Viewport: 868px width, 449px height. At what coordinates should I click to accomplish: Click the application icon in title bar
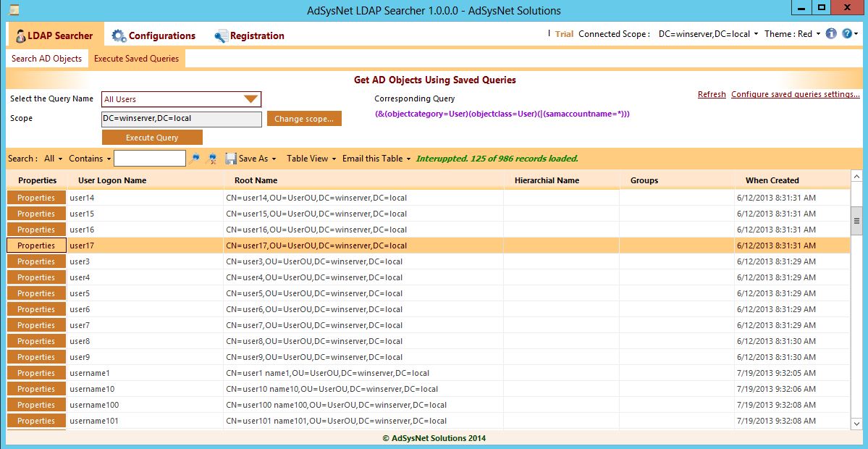pos(14,9)
